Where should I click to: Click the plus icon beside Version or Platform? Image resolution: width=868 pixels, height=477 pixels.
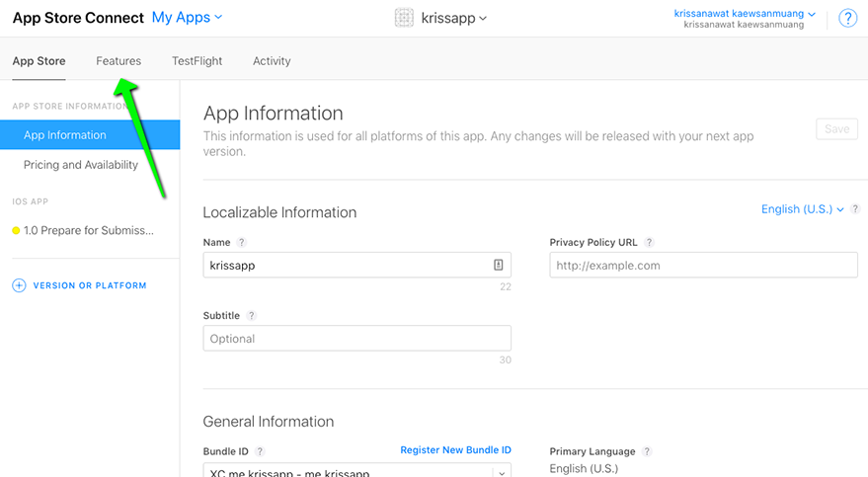click(19, 285)
